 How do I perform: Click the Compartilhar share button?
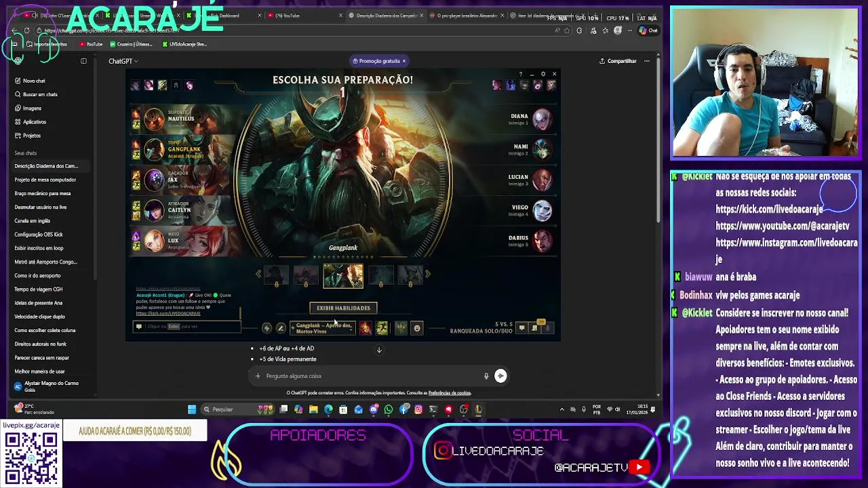(x=618, y=61)
